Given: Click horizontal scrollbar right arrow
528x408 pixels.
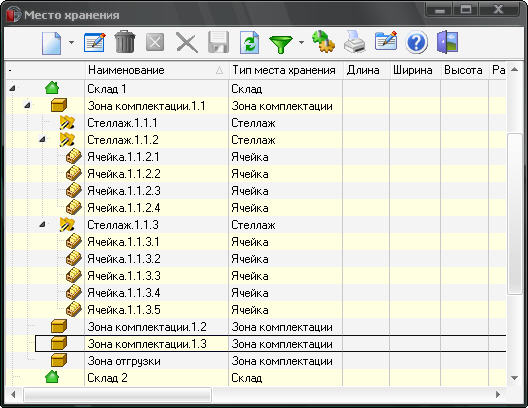Looking at the screenshot, I should pos(498,394).
